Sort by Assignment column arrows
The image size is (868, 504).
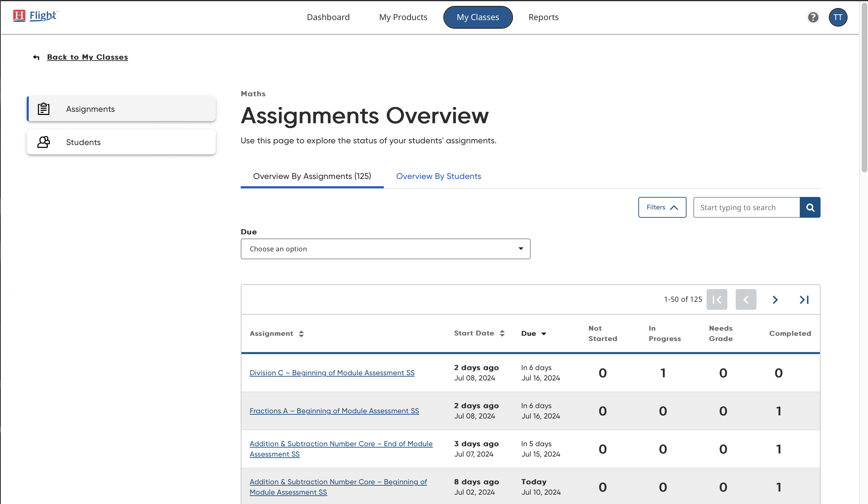[301, 333]
